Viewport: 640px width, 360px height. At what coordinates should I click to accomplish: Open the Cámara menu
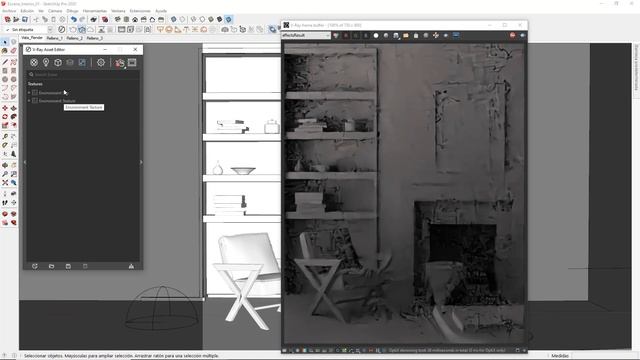(x=55, y=11)
